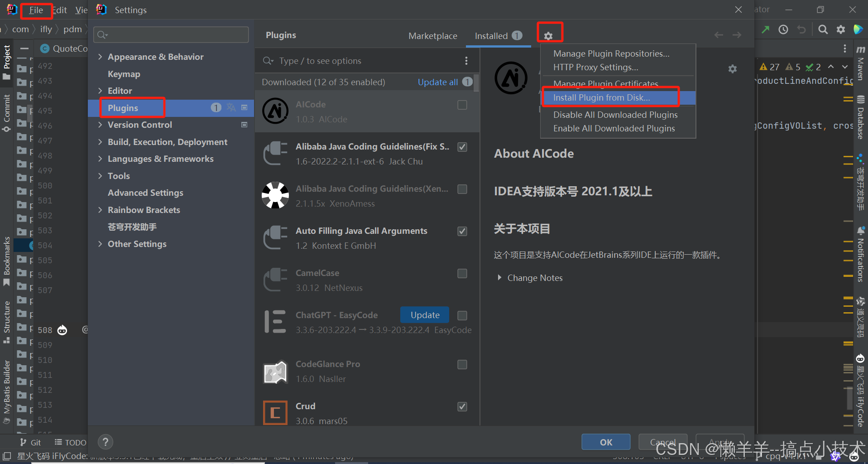Choose HTTP Proxy Settings... menu item
Image resolution: width=868 pixels, height=464 pixels.
(x=595, y=67)
